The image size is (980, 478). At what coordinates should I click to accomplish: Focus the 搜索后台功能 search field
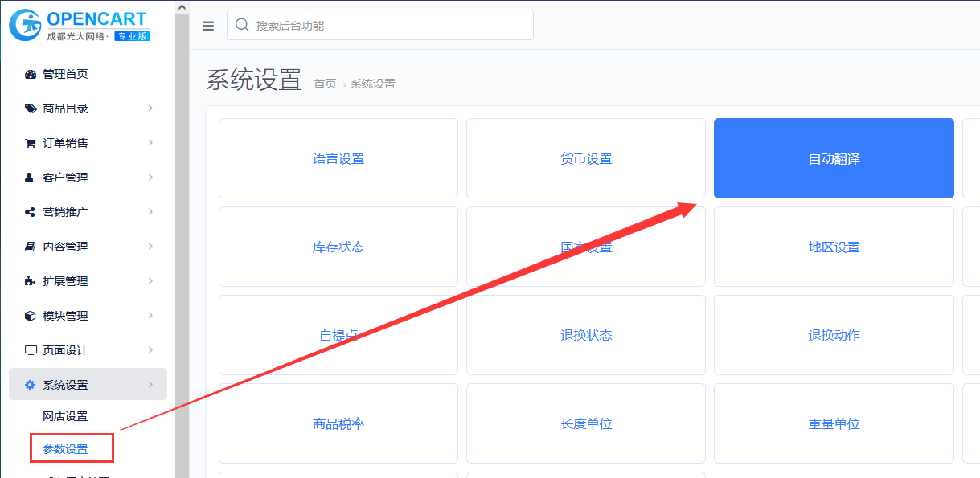(380, 25)
